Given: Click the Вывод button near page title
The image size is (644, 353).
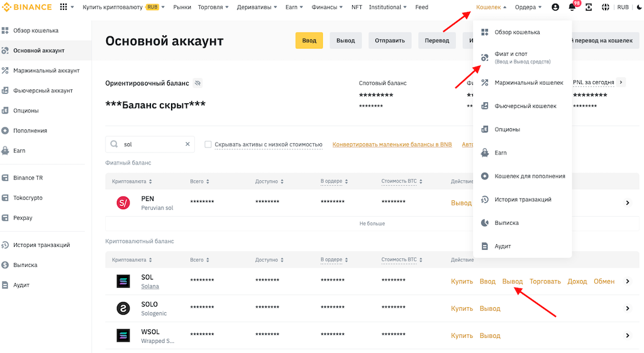Looking at the screenshot, I should coord(345,41).
